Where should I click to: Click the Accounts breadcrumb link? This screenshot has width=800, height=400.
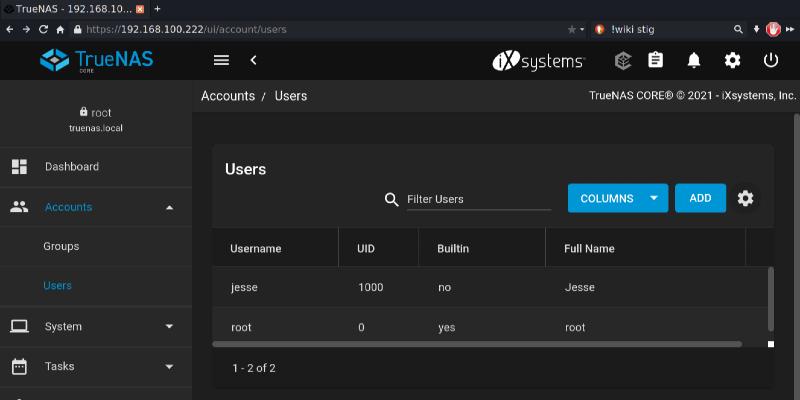click(x=228, y=96)
